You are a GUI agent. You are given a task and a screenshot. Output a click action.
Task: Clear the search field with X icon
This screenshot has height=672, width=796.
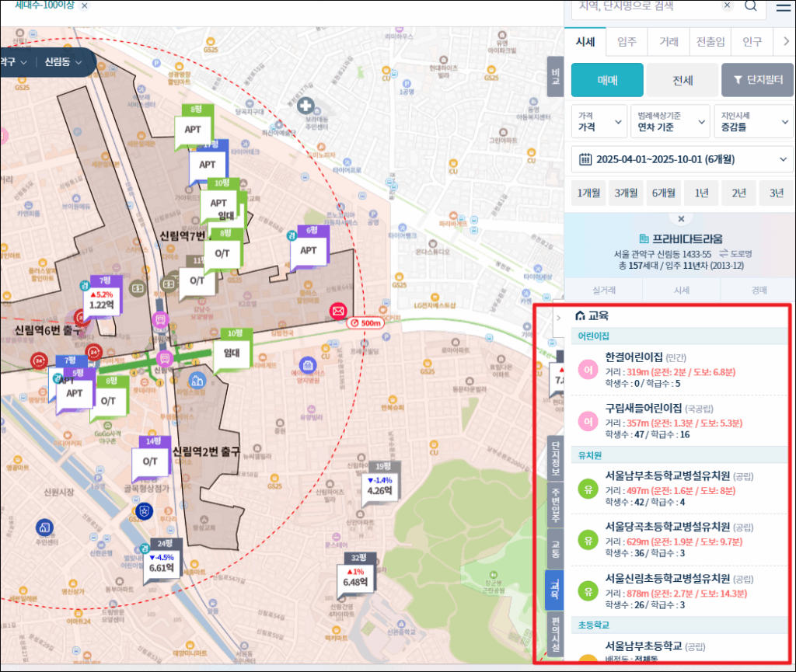click(x=727, y=5)
